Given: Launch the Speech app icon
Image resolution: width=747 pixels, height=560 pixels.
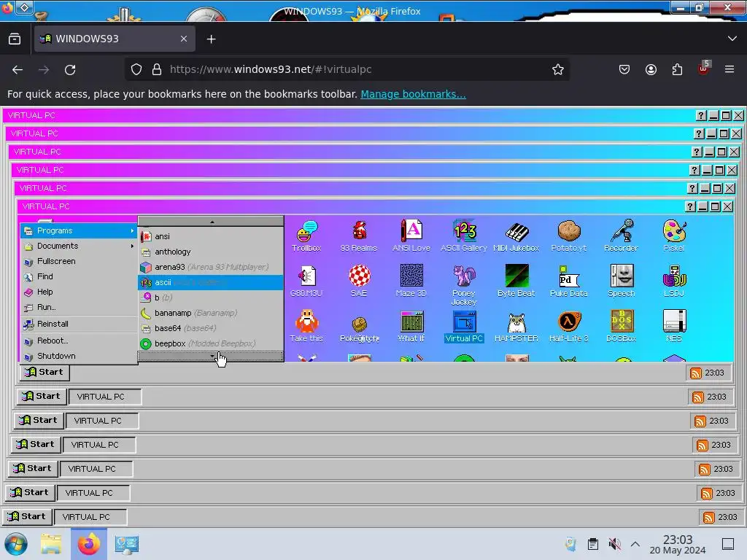Looking at the screenshot, I should click(x=622, y=281).
